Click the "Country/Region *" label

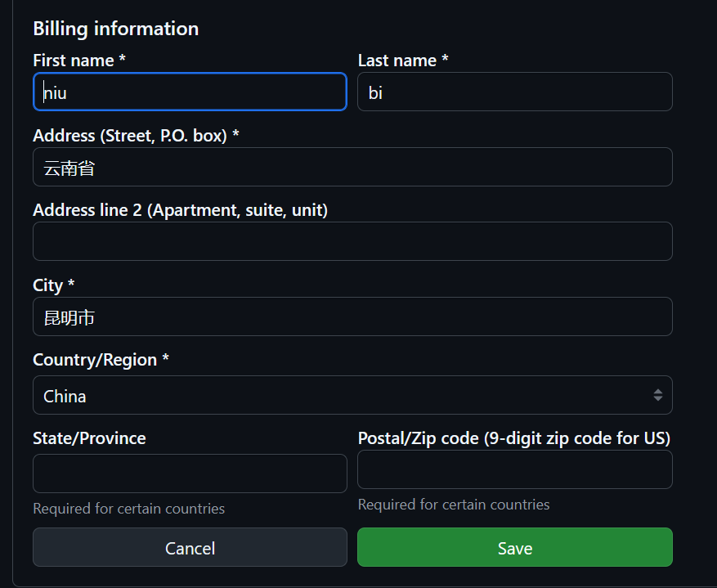(101, 360)
